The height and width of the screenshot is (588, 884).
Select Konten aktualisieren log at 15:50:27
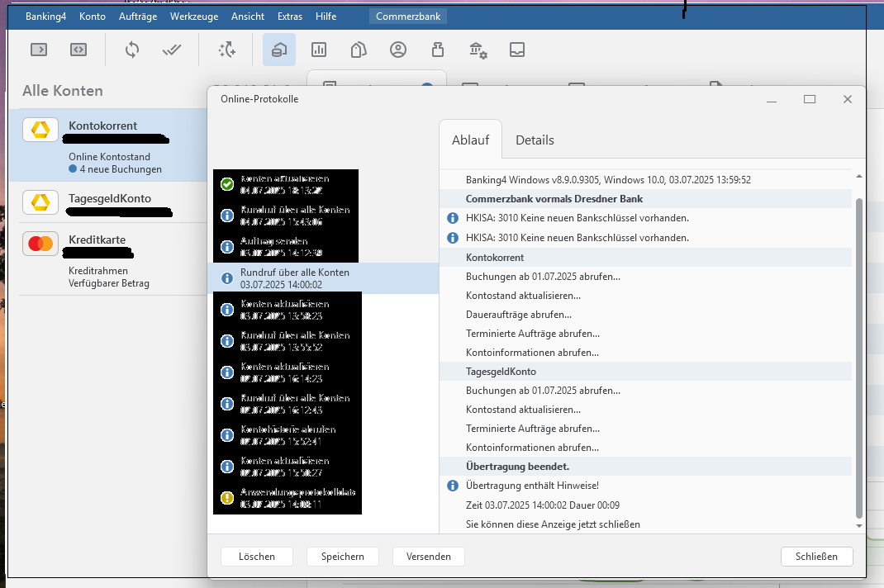click(x=323, y=467)
